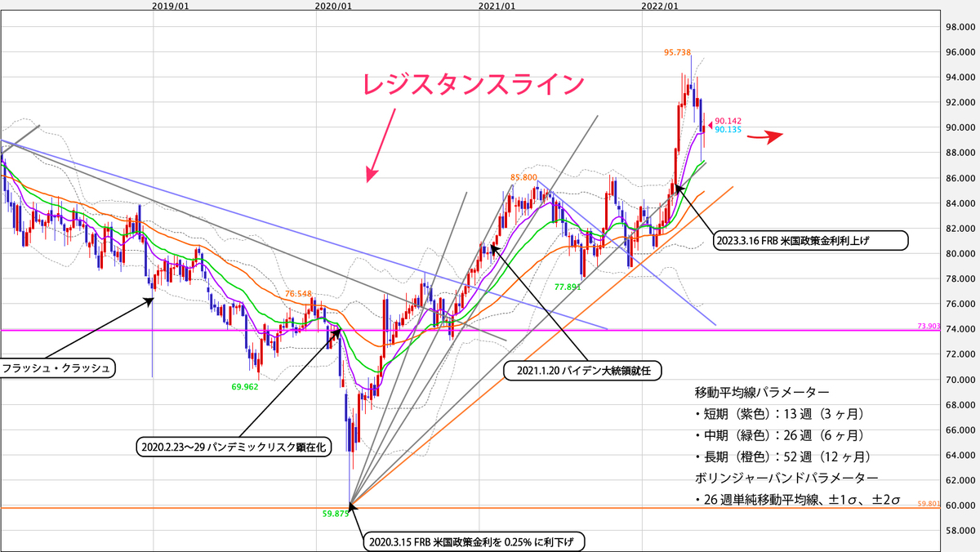Click the 86.000 price axis label
This screenshot has width=980, height=552.
point(960,177)
